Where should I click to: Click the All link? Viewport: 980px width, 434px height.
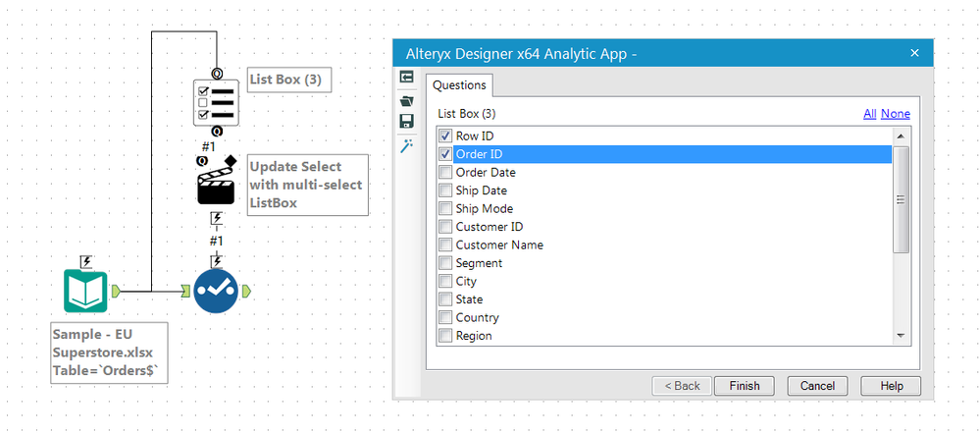coord(870,114)
